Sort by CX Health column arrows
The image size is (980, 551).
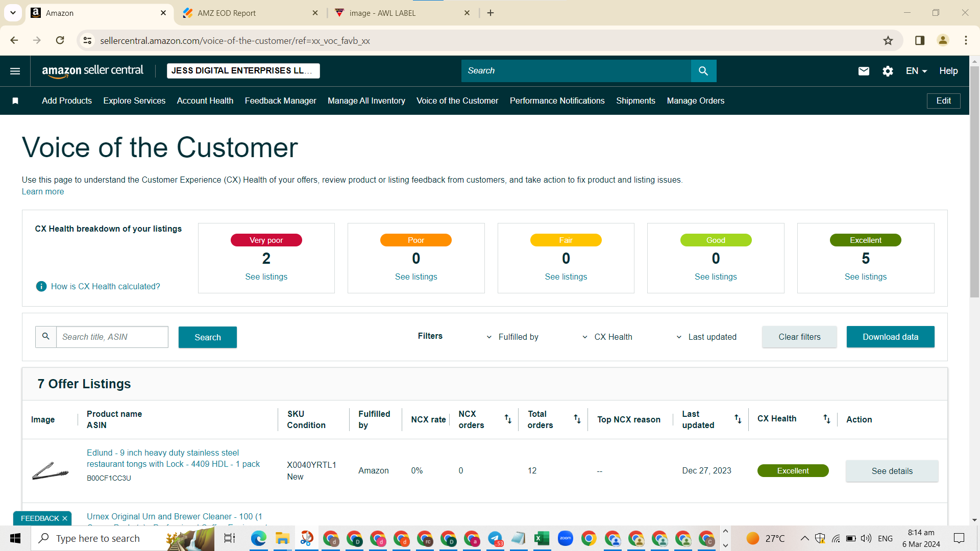click(827, 419)
